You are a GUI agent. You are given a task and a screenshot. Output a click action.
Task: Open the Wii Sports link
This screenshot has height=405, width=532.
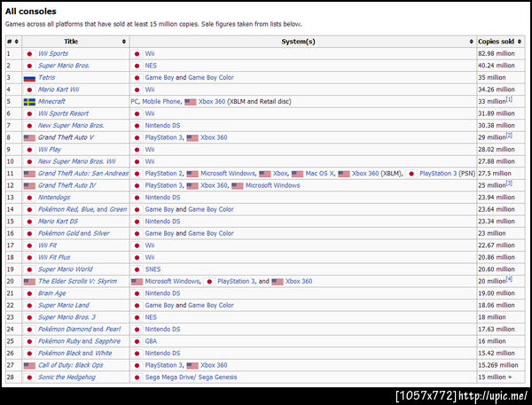(53, 53)
